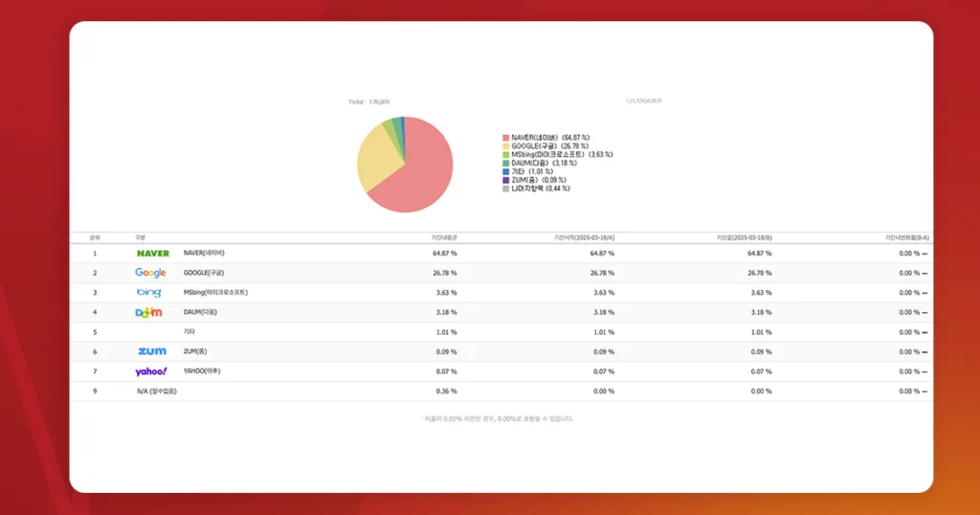This screenshot has height=515, width=980.
Task: Click the 'DAUM(다음)' name in the table
Action: (200, 312)
